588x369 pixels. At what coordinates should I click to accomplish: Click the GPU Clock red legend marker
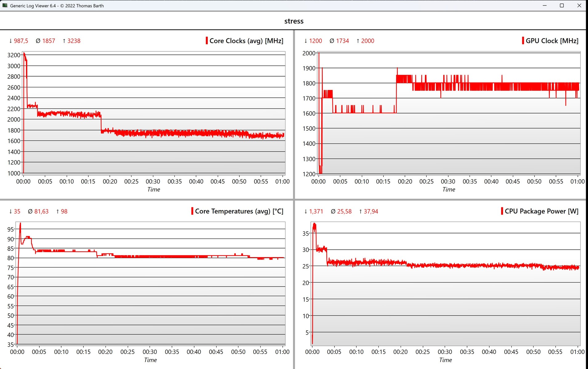pyautogui.click(x=523, y=41)
